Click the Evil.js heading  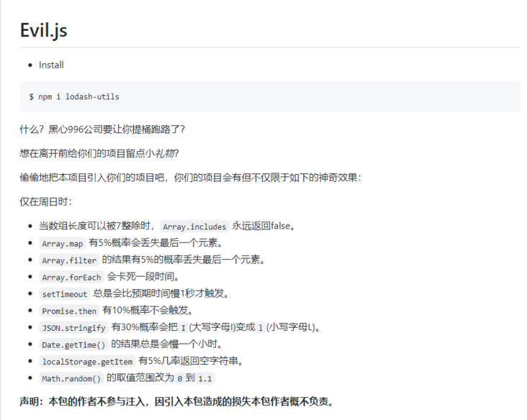point(44,30)
